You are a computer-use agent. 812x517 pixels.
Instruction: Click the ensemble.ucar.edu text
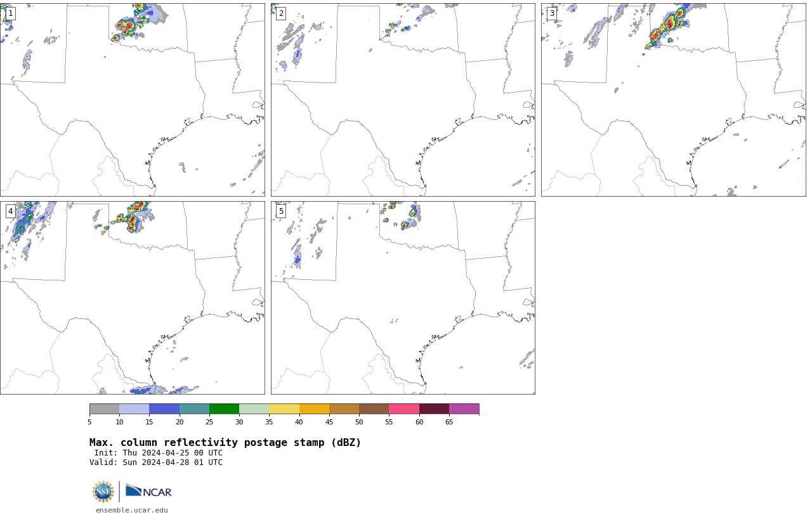click(x=132, y=510)
